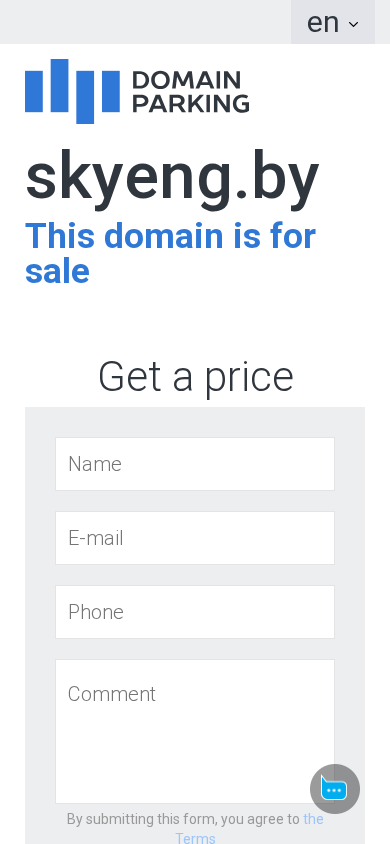Image resolution: width=390 pixels, height=844 pixels.
Task: Focus the E-mail input field
Action: (x=195, y=538)
